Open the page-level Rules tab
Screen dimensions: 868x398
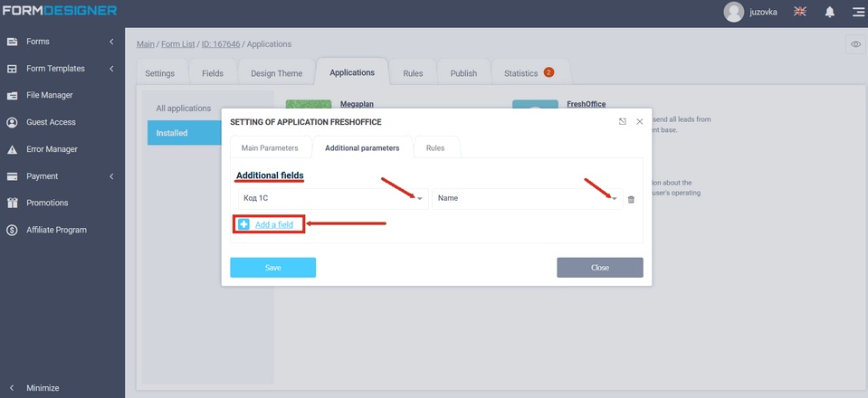[x=413, y=73]
